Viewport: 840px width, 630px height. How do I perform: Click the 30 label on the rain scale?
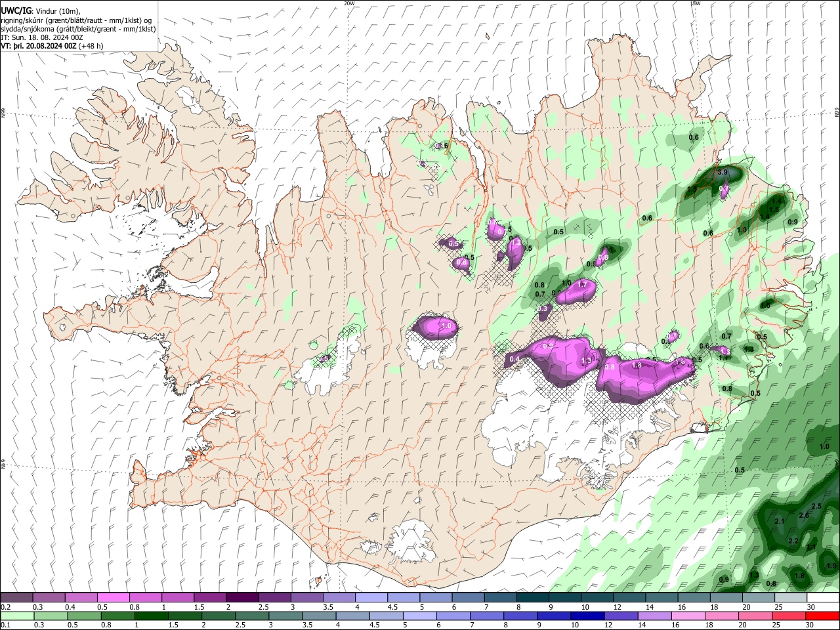click(811, 625)
